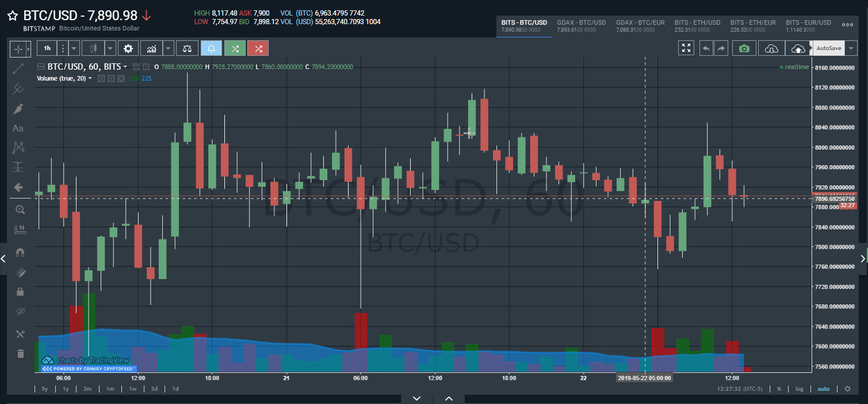Toggle log scale mode
Screen dimensions: 868x404
coord(799,389)
